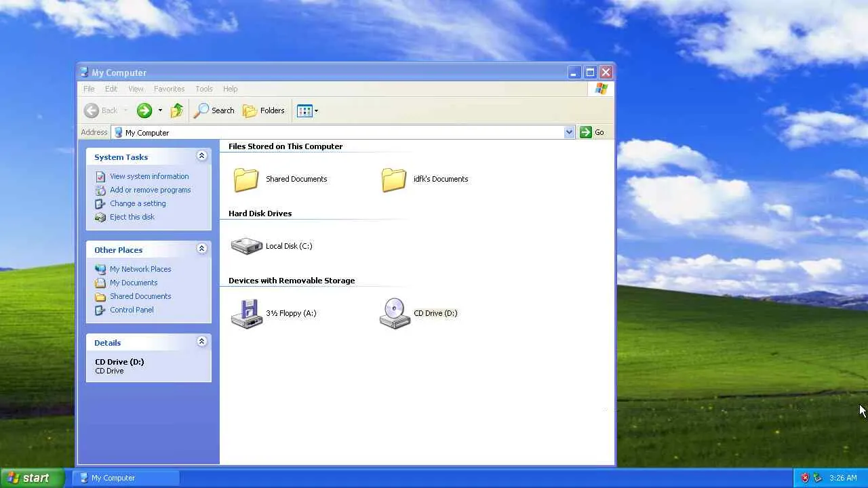
Task: Open Search from the toolbar
Action: pos(214,110)
